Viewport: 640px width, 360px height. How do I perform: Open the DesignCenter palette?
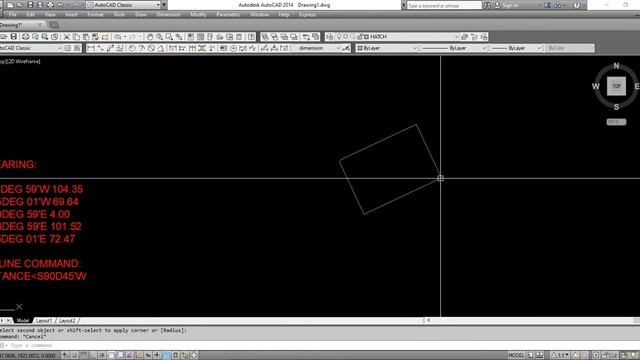[200, 37]
